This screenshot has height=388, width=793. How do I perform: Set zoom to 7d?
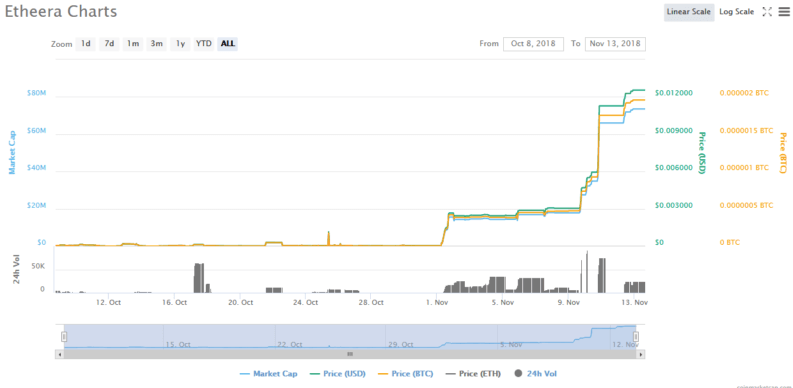[x=109, y=44]
